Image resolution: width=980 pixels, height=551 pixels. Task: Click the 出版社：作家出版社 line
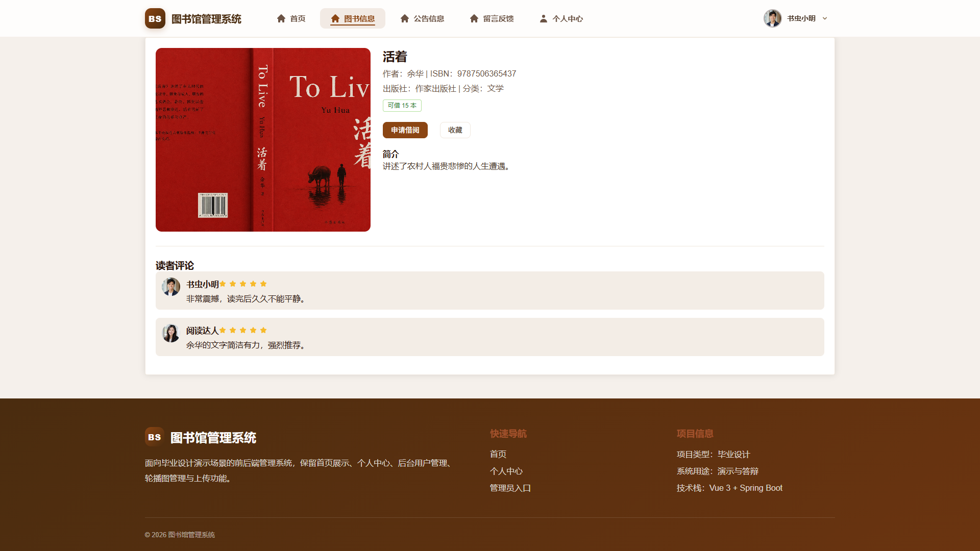tap(420, 89)
